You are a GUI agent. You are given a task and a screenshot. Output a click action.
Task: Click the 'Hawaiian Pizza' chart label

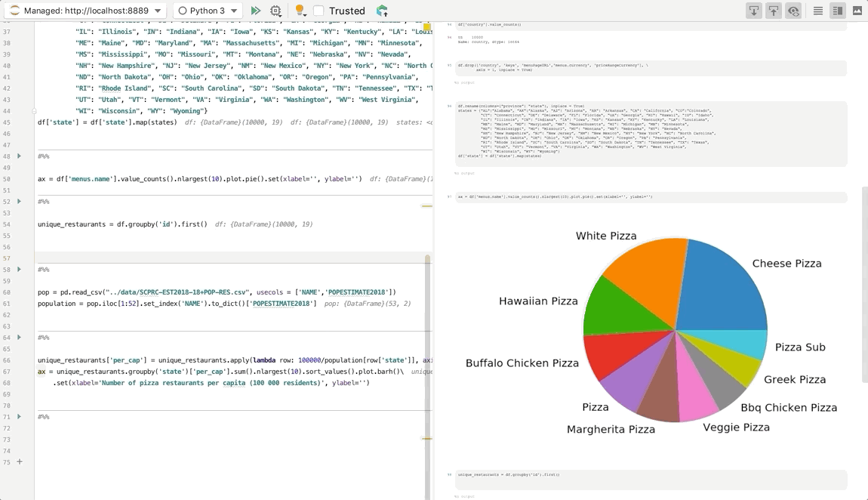[538, 301]
